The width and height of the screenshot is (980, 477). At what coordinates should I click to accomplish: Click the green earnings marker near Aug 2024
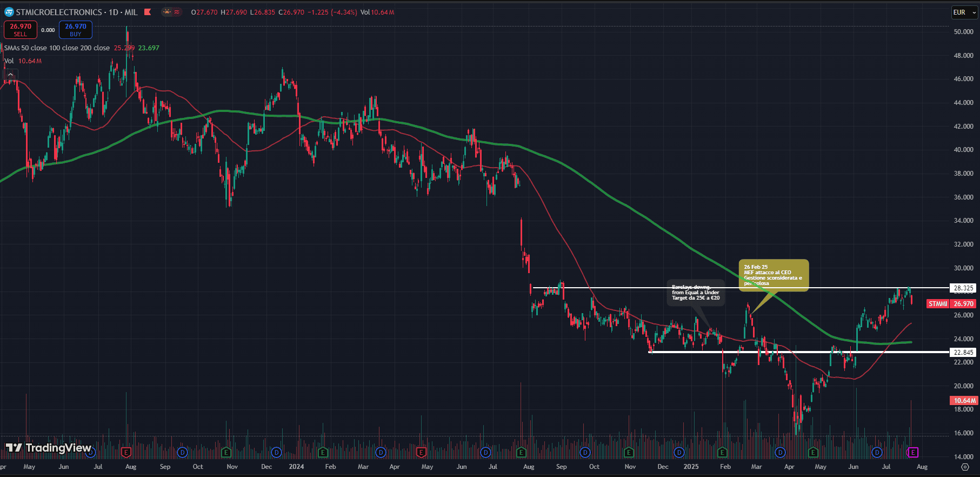click(521, 452)
